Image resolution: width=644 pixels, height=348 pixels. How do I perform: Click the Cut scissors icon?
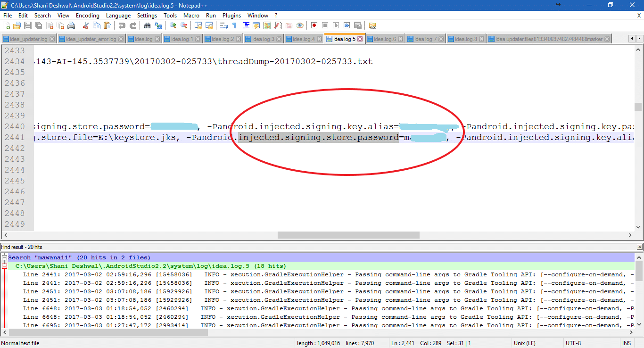pyautogui.click(x=85, y=25)
